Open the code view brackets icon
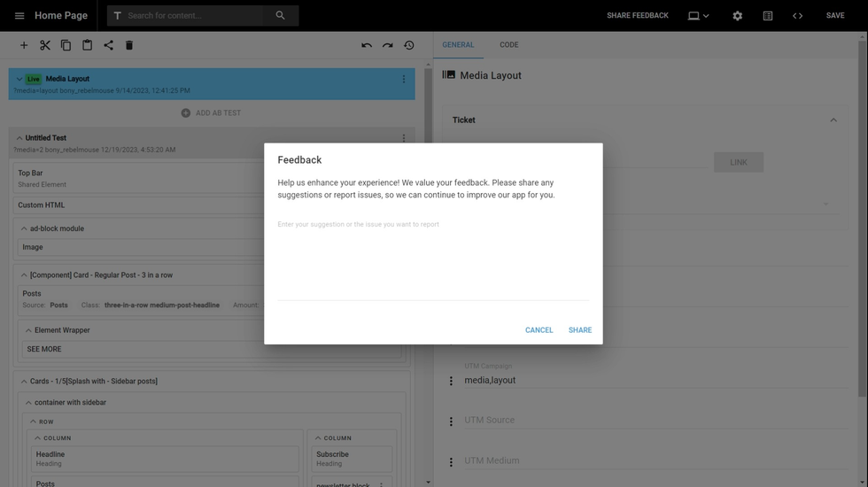The width and height of the screenshot is (868, 487). pyautogui.click(x=797, y=16)
